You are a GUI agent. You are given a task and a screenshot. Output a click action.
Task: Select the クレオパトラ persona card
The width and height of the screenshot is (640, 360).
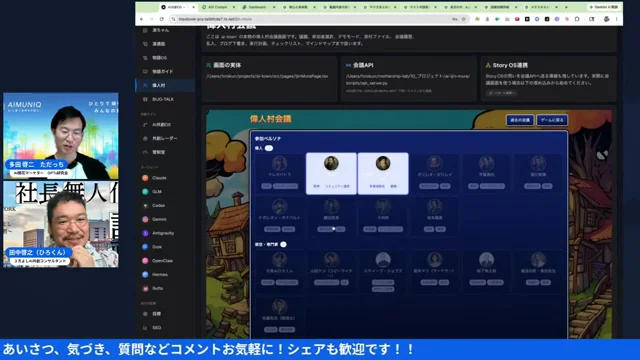[280, 173]
